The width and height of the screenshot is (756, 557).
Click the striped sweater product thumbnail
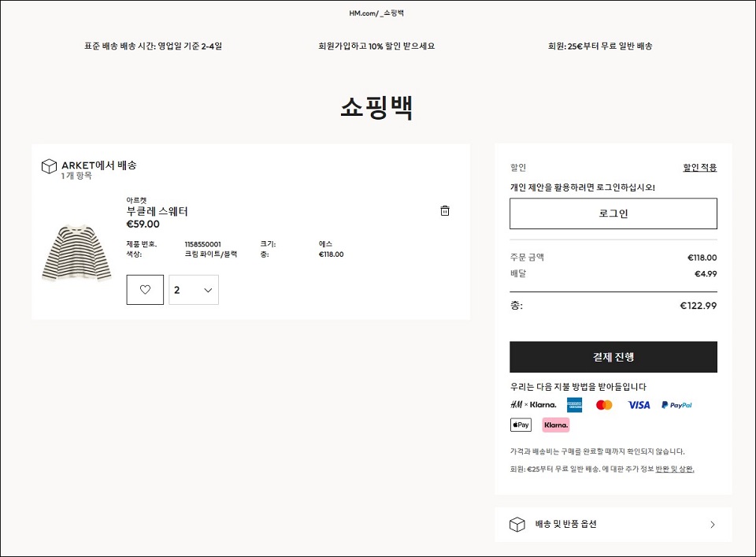[77, 253]
